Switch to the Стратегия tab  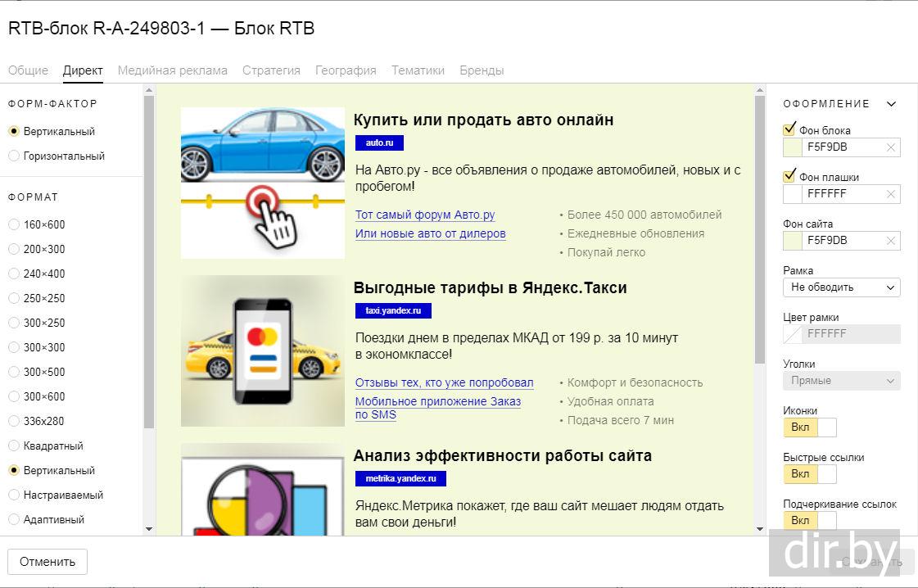pyautogui.click(x=271, y=70)
